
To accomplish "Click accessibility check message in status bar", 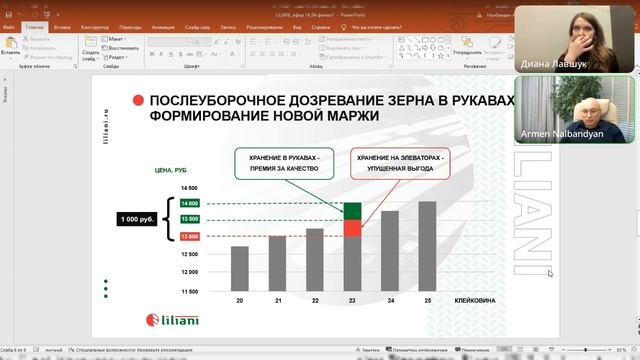I will pos(130,350).
